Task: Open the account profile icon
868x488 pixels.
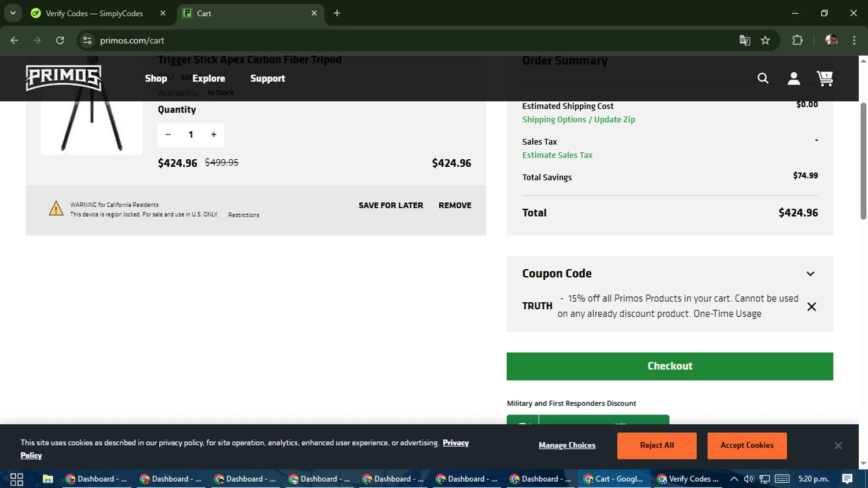Action: coord(793,78)
